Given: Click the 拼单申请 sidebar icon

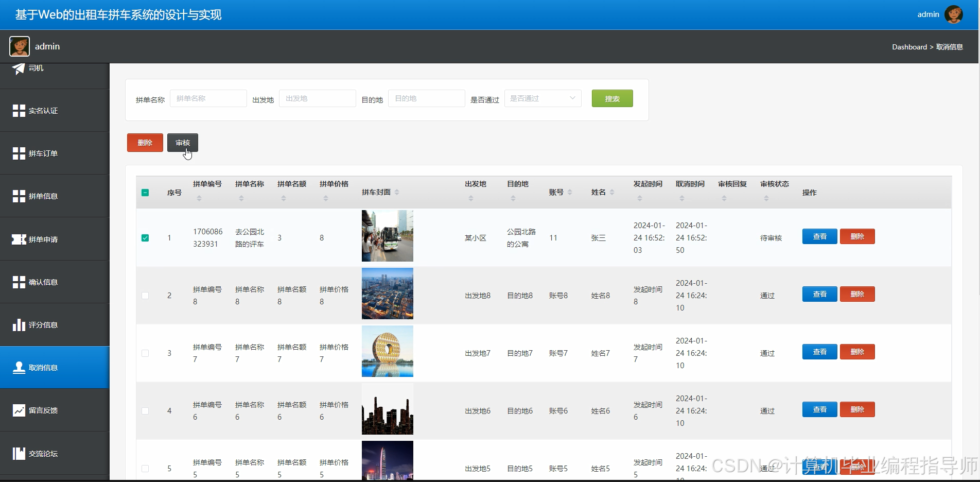Looking at the screenshot, I should point(19,239).
